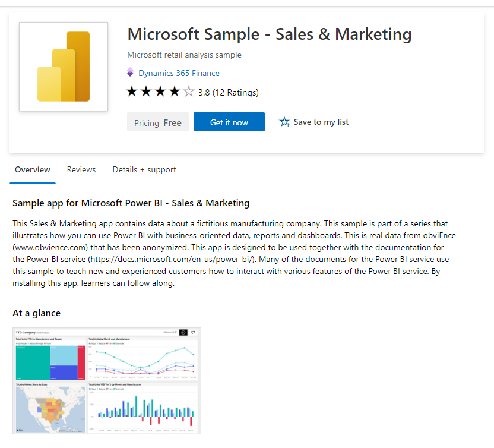Follow the Dynamics 365 Finance link
This screenshot has height=448, width=494.
coord(178,72)
